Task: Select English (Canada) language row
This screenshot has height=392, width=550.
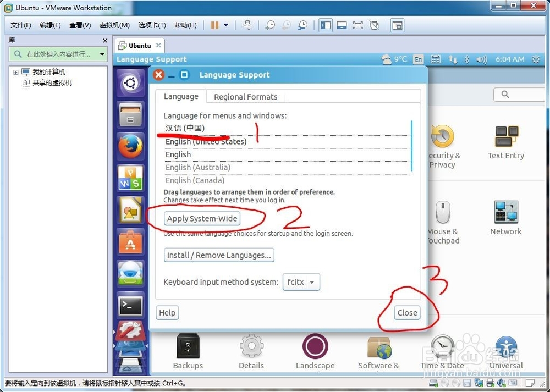Action: point(287,180)
